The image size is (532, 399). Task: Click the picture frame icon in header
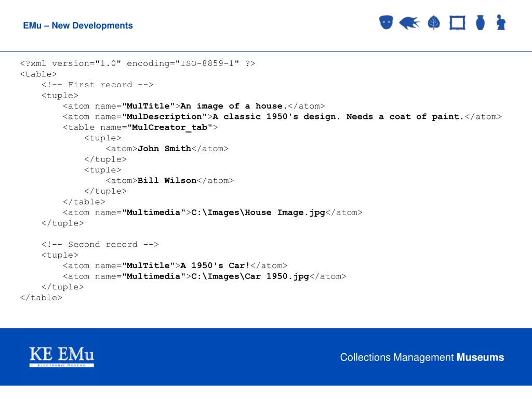pyautogui.click(x=457, y=23)
